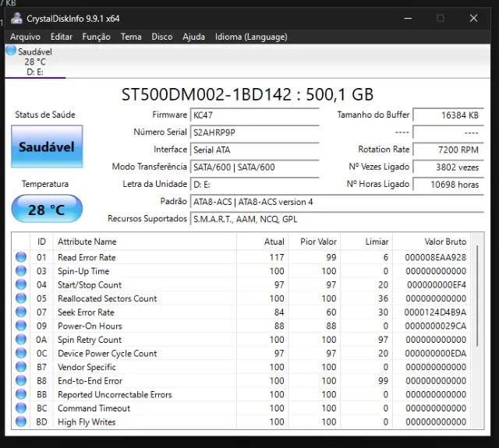The height and width of the screenshot is (448, 499).
Task: Click the High Fly Writes status orb
Action: pyautogui.click(x=21, y=422)
